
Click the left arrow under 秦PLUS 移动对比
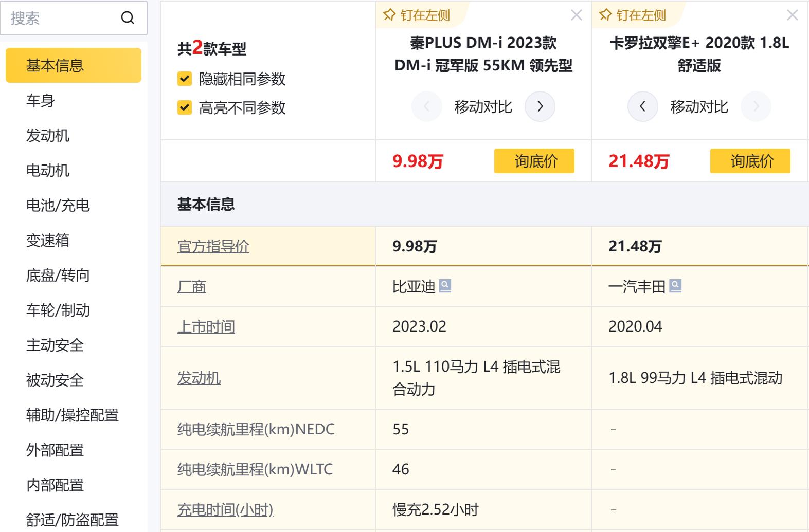pyautogui.click(x=426, y=106)
